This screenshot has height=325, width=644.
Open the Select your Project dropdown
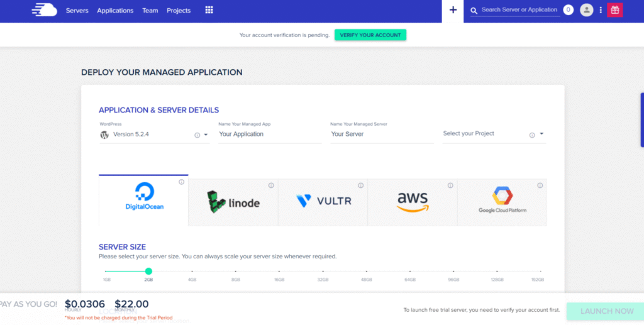[x=541, y=134]
